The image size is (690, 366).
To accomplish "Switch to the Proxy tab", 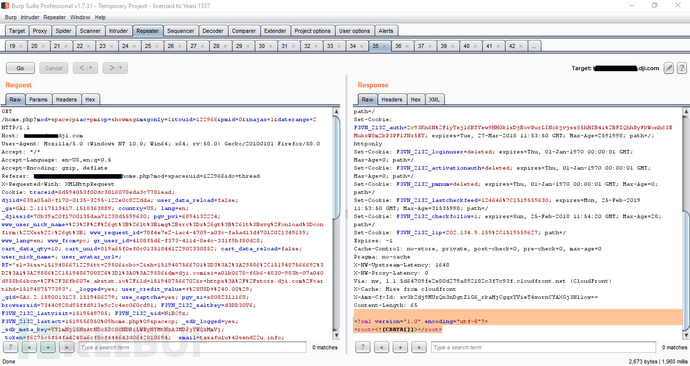I will coord(40,31).
